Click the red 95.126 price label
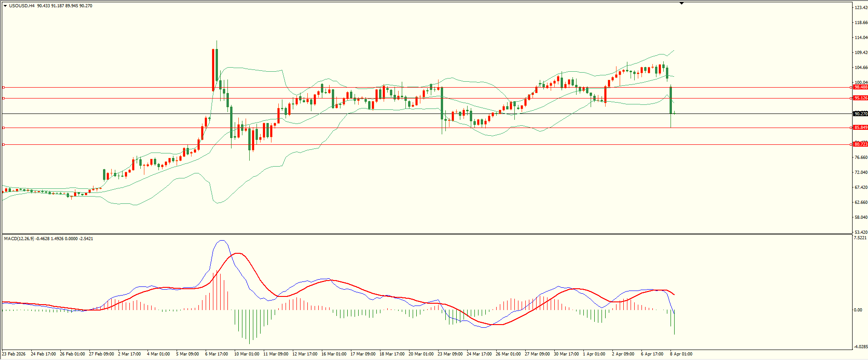Screen dimensions: 868x360 pyautogui.click(x=860, y=98)
